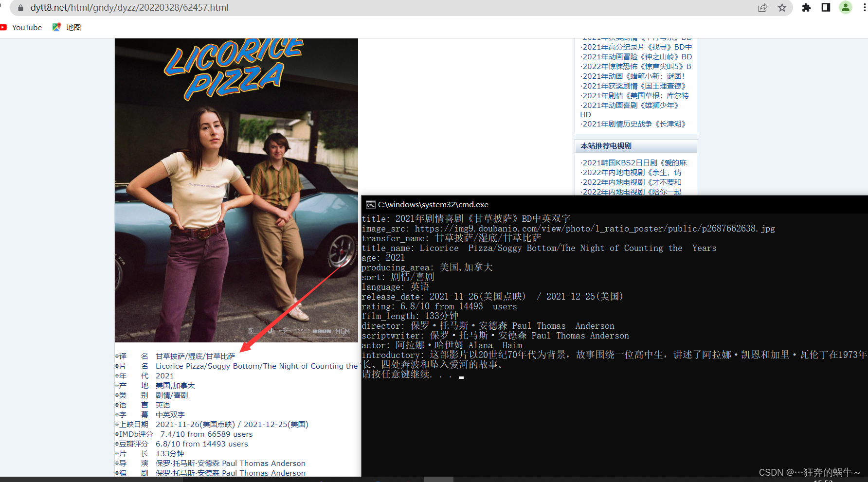Click the cmd image_src URL line
This screenshot has width=868, height=482.
pyautogui.click(x=568, y=229)
